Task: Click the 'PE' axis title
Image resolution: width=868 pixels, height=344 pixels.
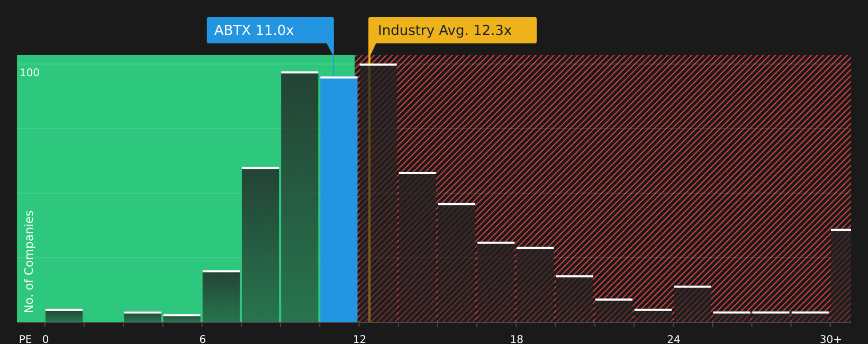Action: tap(25, 339)
